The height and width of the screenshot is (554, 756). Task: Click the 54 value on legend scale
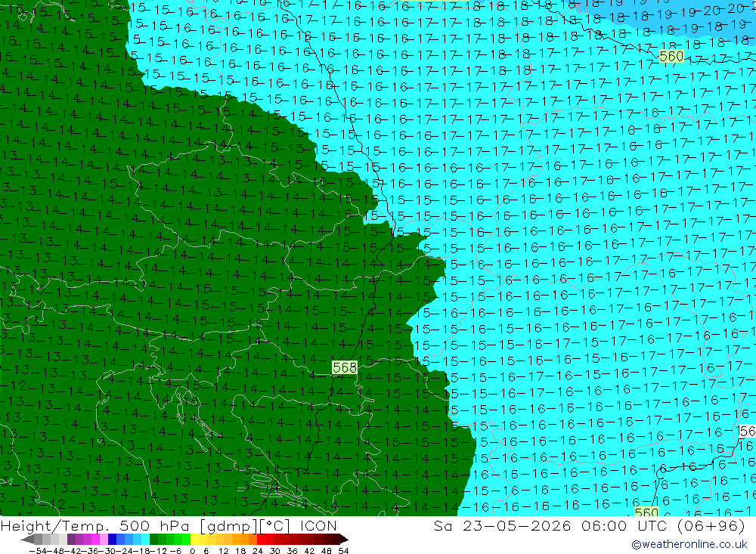pos(343,551)
